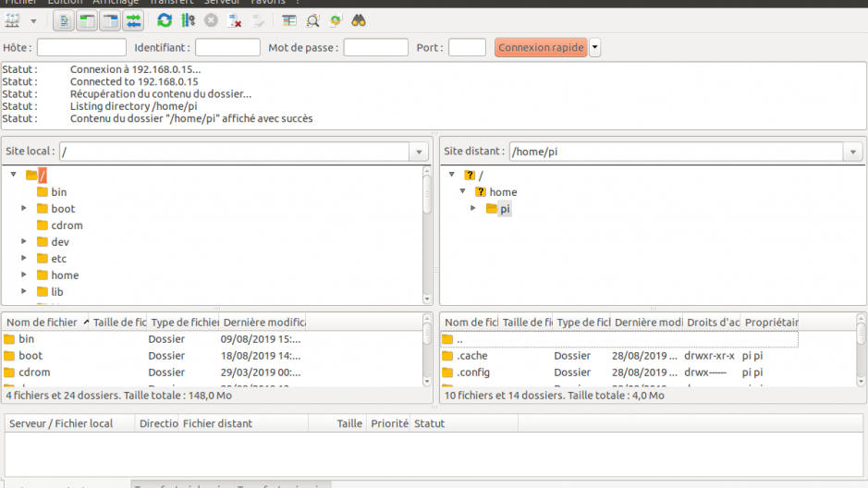Click the Site distant path field
The width and height of the screenshot is (868, 488).
coord(677,152)
